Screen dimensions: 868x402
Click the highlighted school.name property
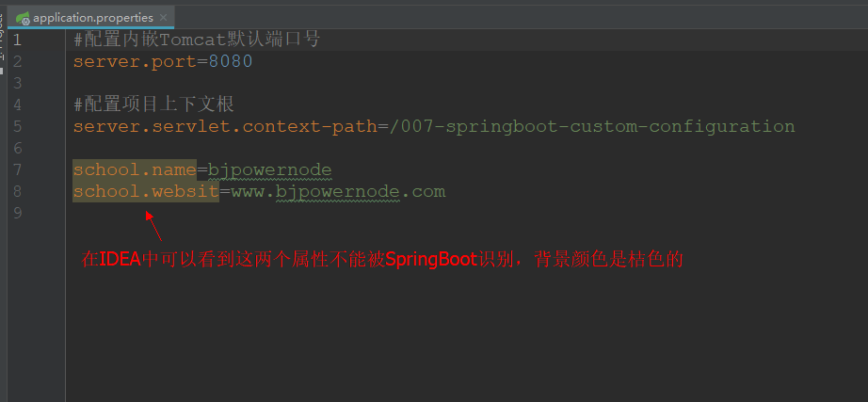[x=135, y=169]
